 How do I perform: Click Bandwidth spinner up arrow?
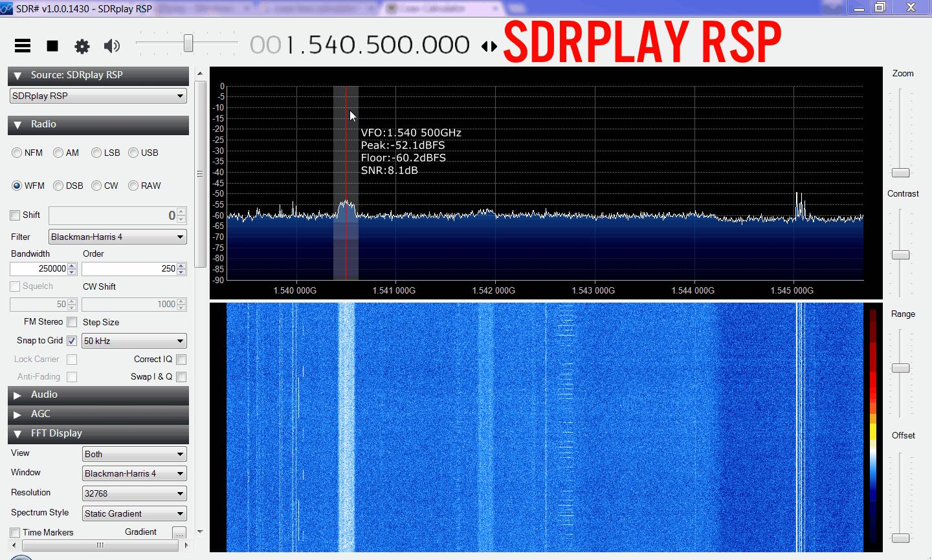point(72,266)
